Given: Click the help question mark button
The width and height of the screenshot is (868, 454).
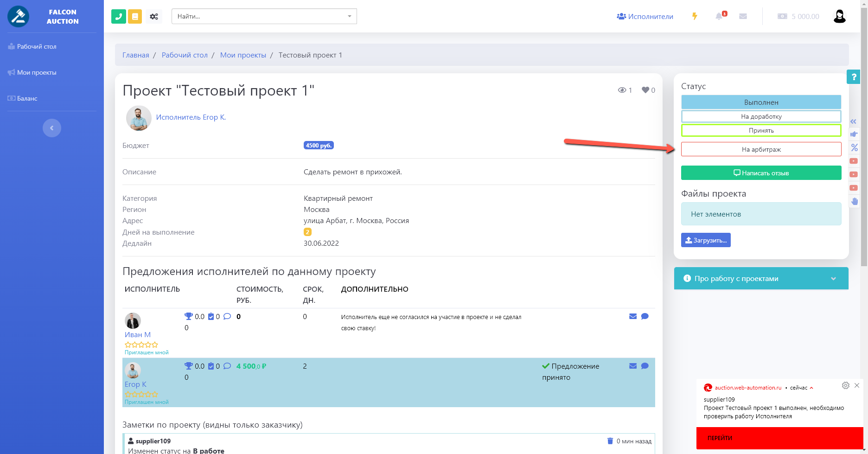Looking at the screenshot, I should pos(853,77).
